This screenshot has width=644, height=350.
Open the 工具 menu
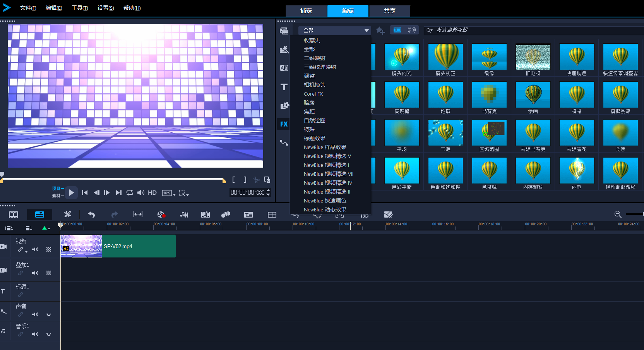coord(80,8)
